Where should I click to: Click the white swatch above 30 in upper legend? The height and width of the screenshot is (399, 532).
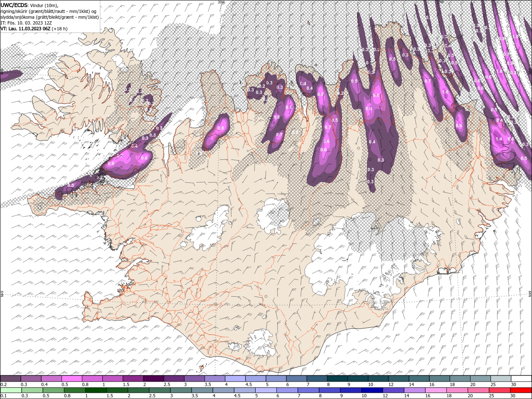click(521, 379)
